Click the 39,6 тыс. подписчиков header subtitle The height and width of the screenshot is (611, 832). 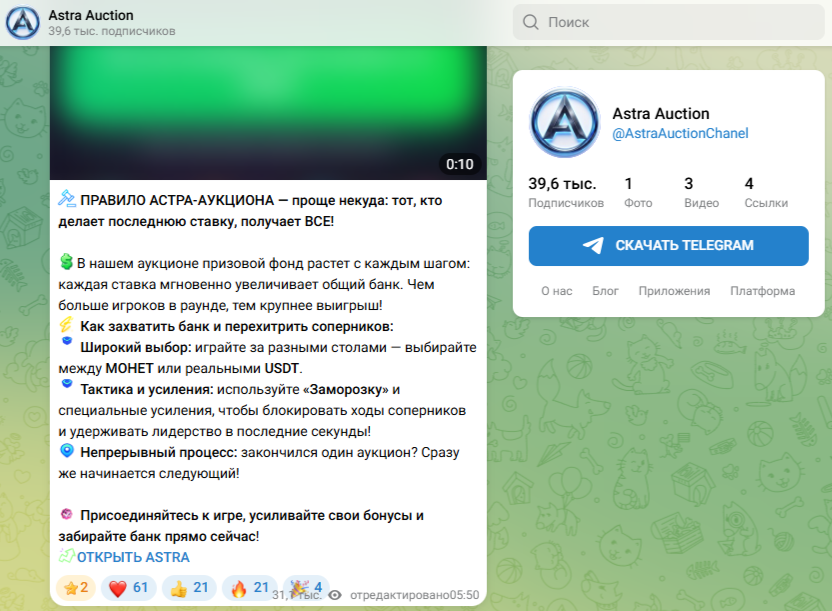coord(111,31)
